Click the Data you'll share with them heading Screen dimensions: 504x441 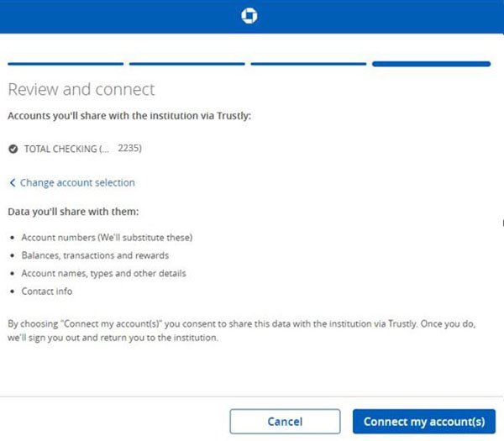click(73, 212)
